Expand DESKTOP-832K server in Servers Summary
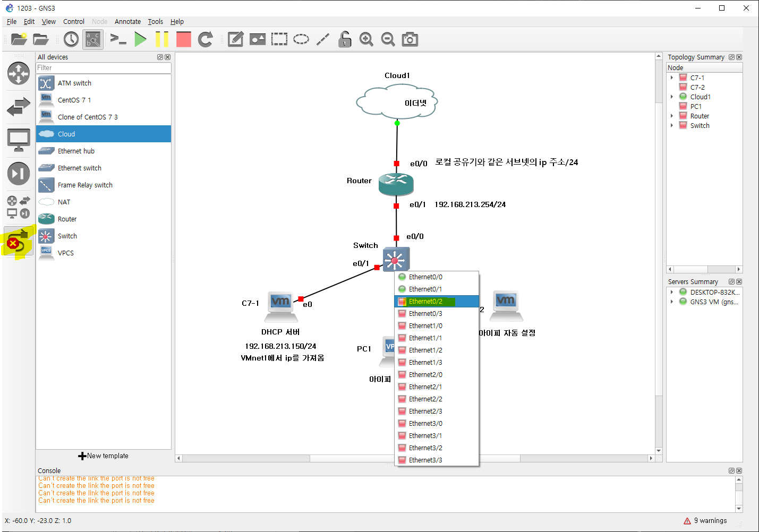 coord(672,292)
